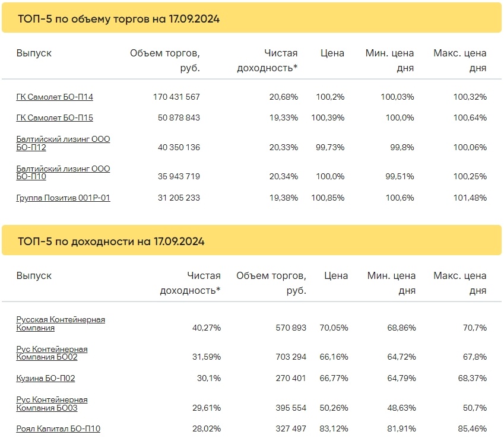Click the volume value 327 497
504x438 pixels.
coord(291,429)
